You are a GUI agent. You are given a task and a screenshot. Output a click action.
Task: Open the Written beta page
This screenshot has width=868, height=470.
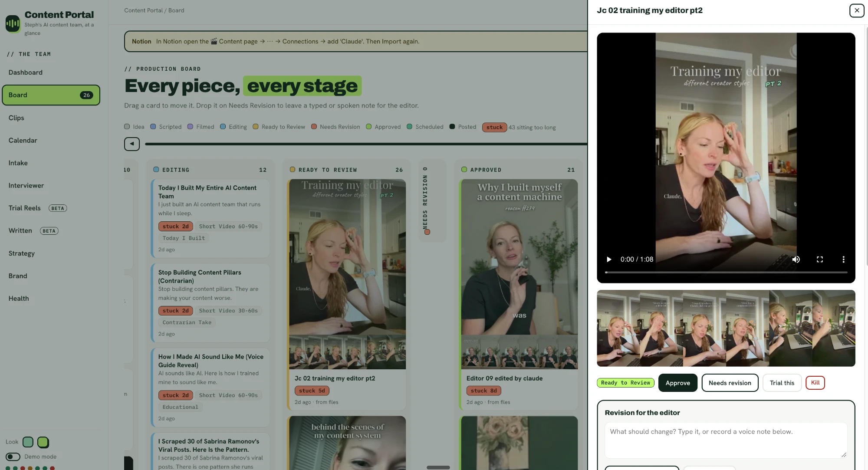pyautogui.click(x=51, y=230)
